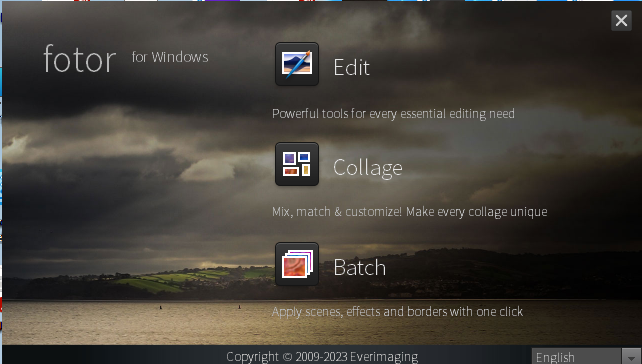Open the Edit photo editor icon
The width and height of the screenshot is (642, 364).
click(x=297, y=64)
